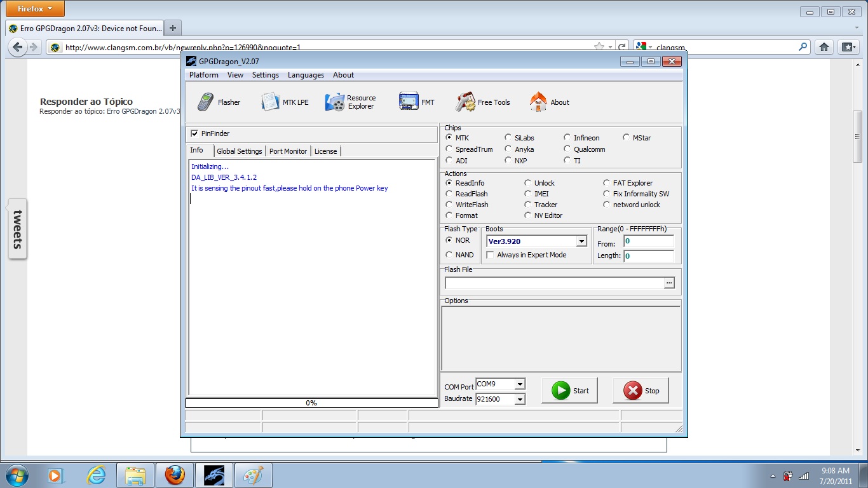Select the NV Editor action
Image resolution: width=868 pixels, height=488 pixels.
pyautogui.click(x=528, y=215)
